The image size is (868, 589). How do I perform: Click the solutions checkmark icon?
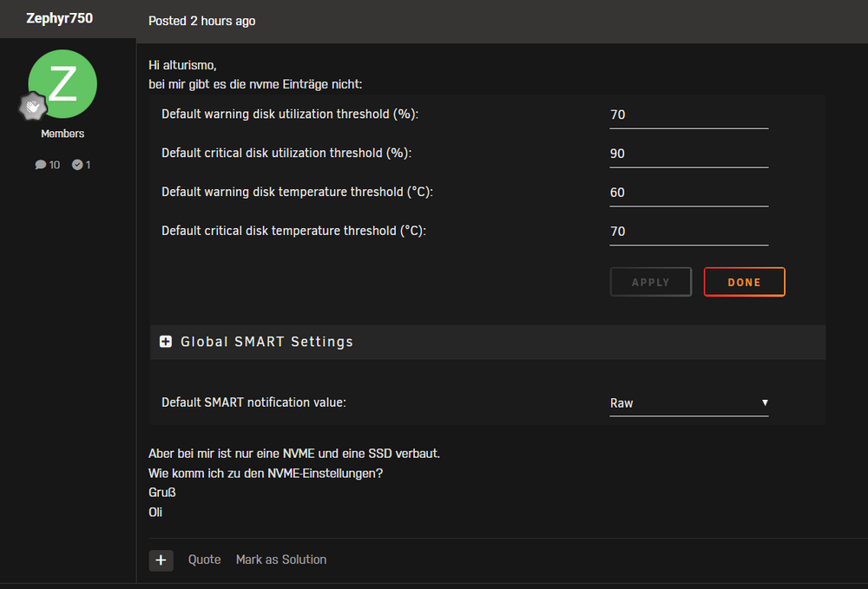pyautogui.click(x=77, y=165)
